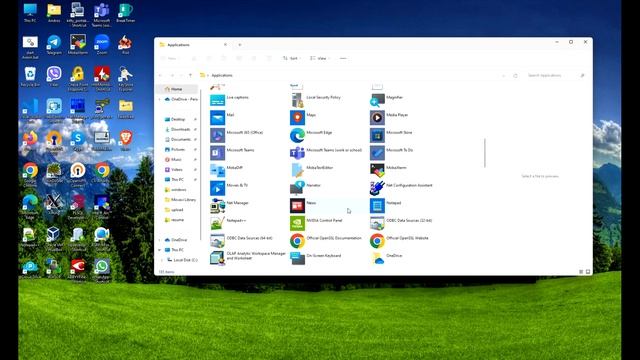Viewport: 640px width, 360px height.
Task: Select the Maps app
Action: point(303,118)
